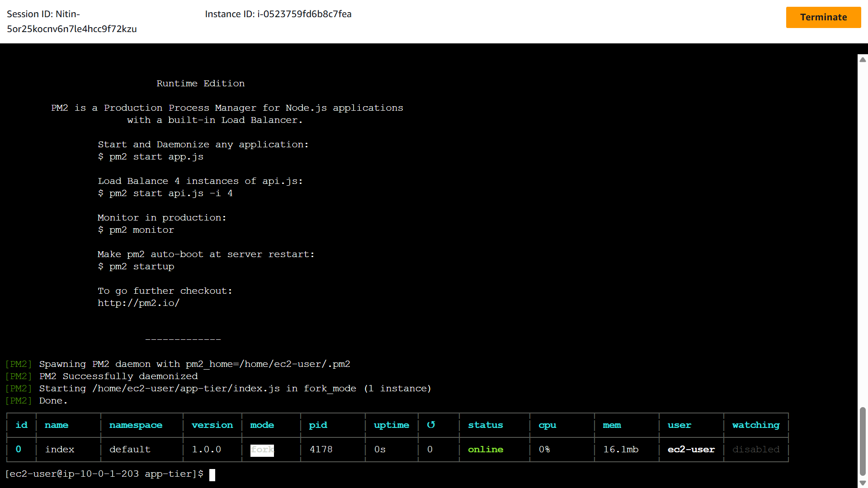Click the 'index' process name cell
868x488 pixels.
pos(60,450)
